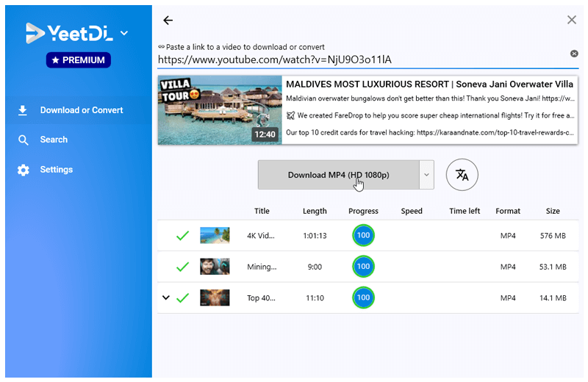Click Top 40 row progress circle
The width and height of the screenshot is (588, 382).
click(363, 298)
